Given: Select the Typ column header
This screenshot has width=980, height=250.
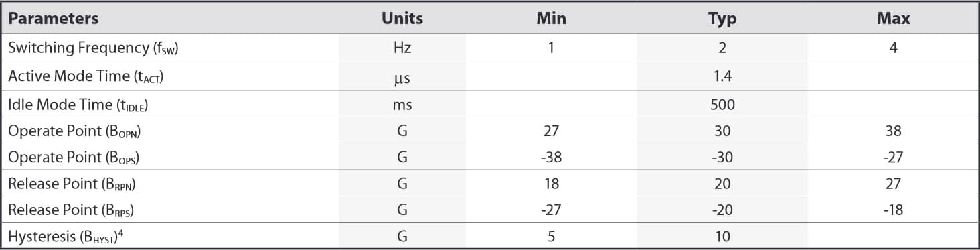Looking at the screenshot, I should pos(722,19).
